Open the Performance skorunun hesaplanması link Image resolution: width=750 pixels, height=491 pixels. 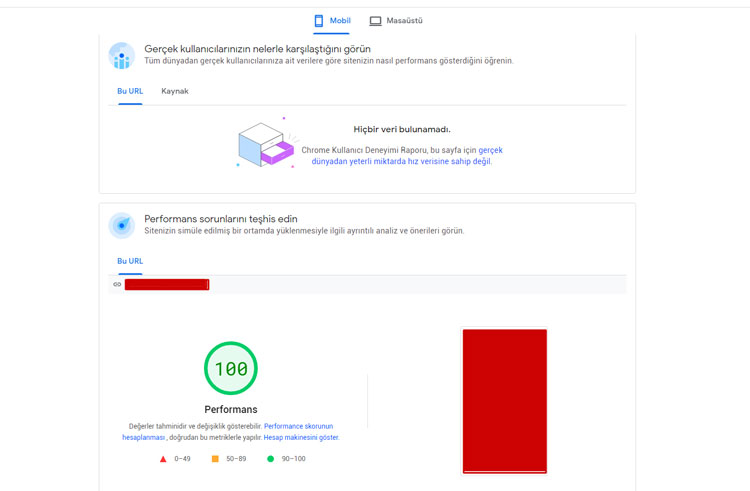[x=228, y=432]
